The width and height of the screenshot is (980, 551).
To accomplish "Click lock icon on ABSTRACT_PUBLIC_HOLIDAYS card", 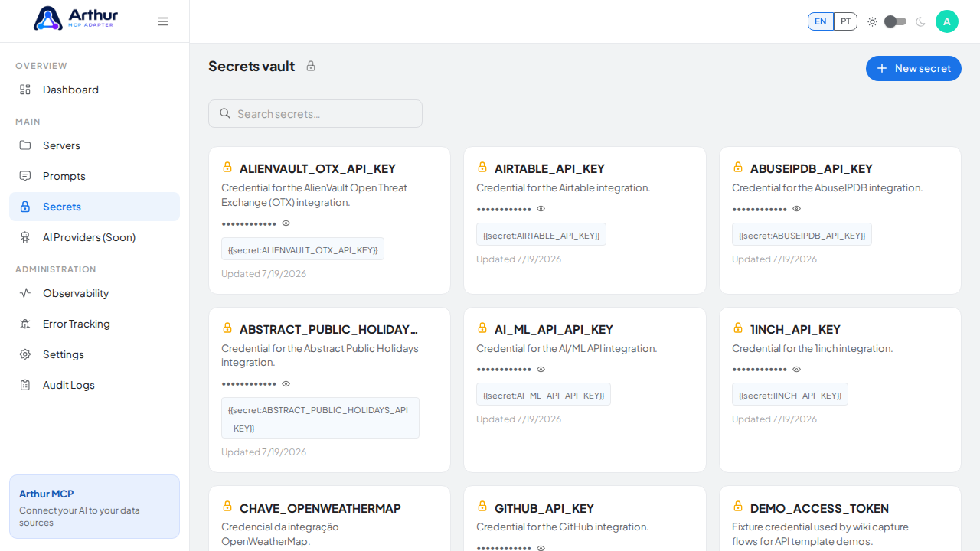I will [x=227, y=328].
